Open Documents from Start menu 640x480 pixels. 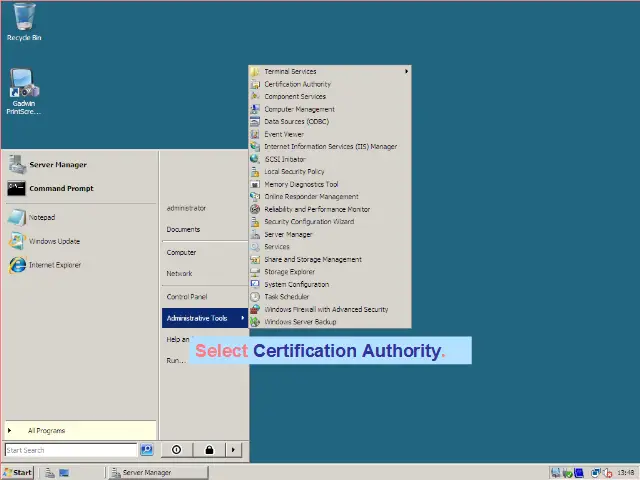point(183,229)
